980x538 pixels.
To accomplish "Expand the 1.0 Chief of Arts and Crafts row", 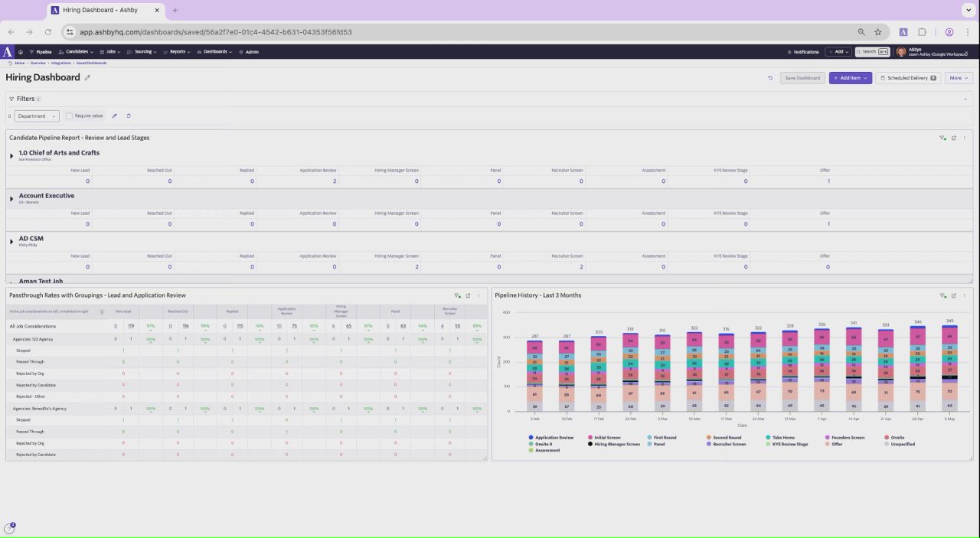I will coord(11,156).
